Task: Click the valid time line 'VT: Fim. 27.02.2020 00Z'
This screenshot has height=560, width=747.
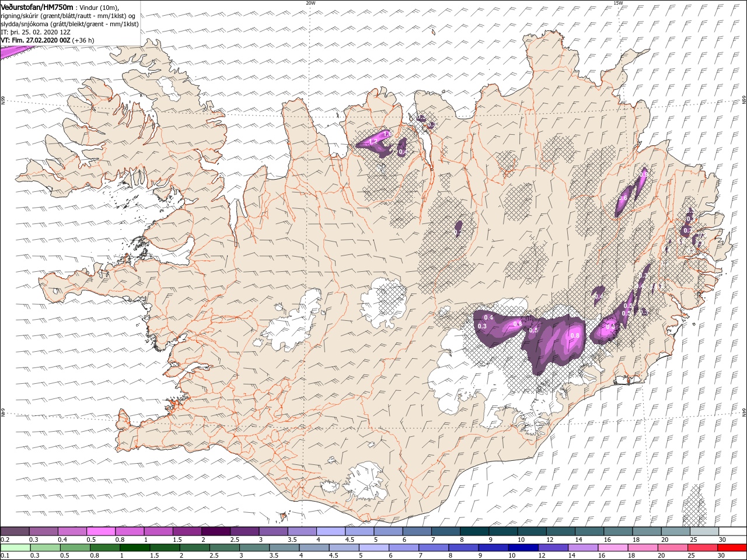Action: coord(36,40)
